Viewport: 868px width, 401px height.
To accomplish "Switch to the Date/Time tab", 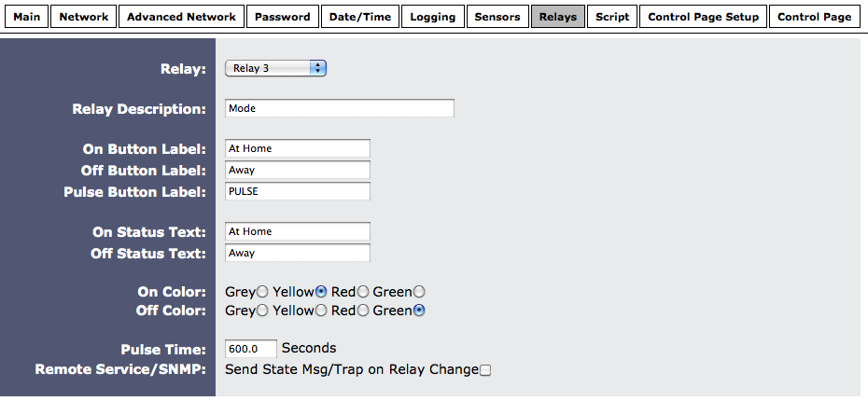I will click(362, 17).
